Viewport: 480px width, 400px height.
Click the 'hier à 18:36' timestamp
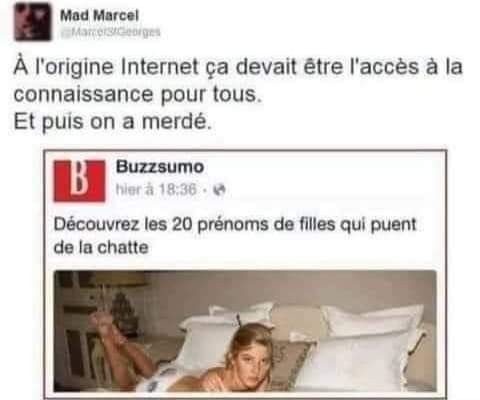pos(156,189)
